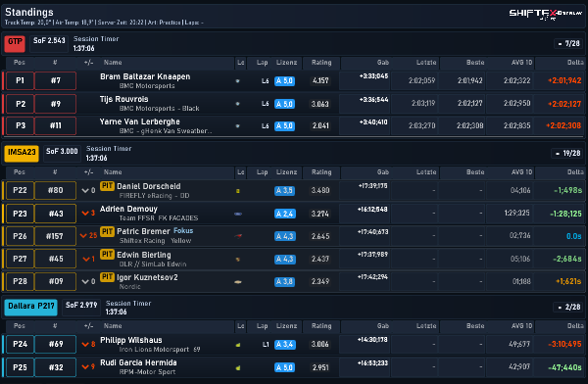
Task: Click team name FIREFLY eRacing
Action: [x=154, y=196]
